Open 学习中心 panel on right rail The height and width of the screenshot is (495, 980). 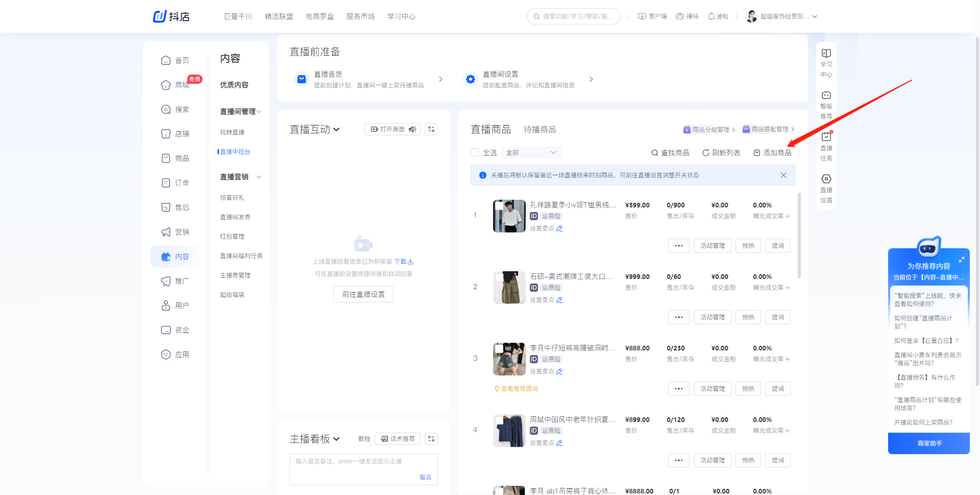point(826,63)
